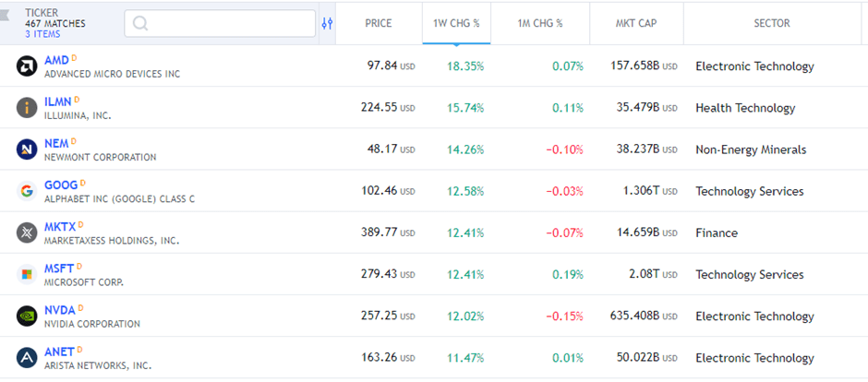
Task: Click AMD price 97.84
Action: tap(382, 66)
